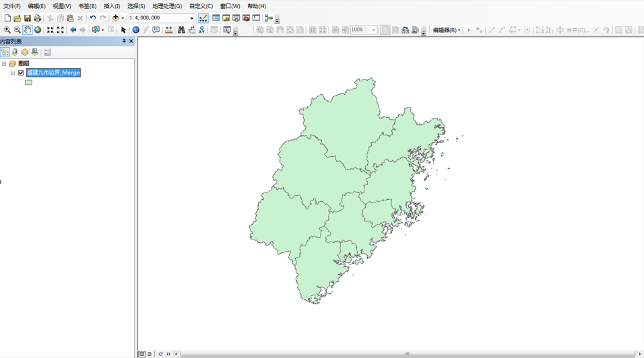Print the current map
Image resolution: width=644 pixels, height=358 pixels.
37,18
